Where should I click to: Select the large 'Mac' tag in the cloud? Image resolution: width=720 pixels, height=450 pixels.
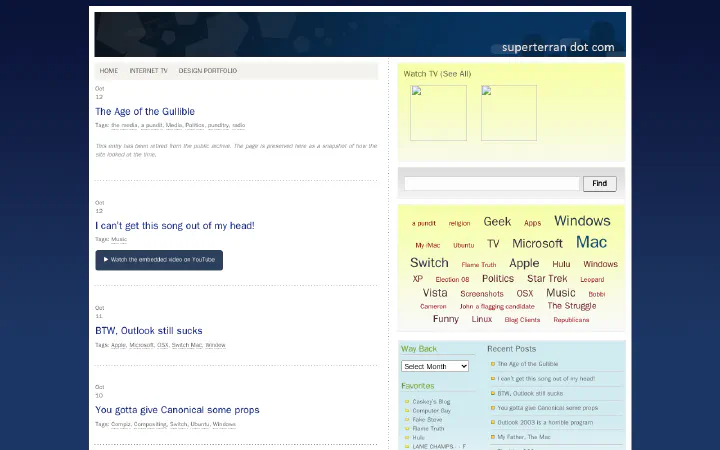pyautogui.click(x=591, y=242)
